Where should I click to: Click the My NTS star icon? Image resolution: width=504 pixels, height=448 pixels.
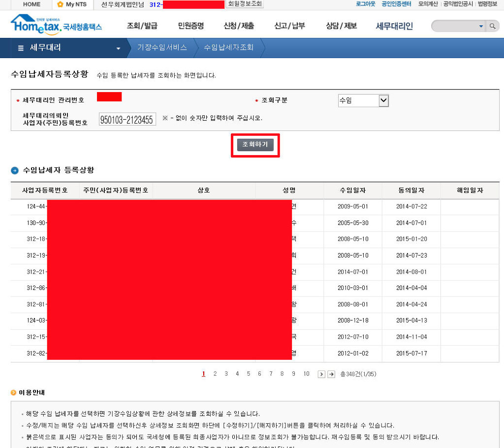coord(60,4)
